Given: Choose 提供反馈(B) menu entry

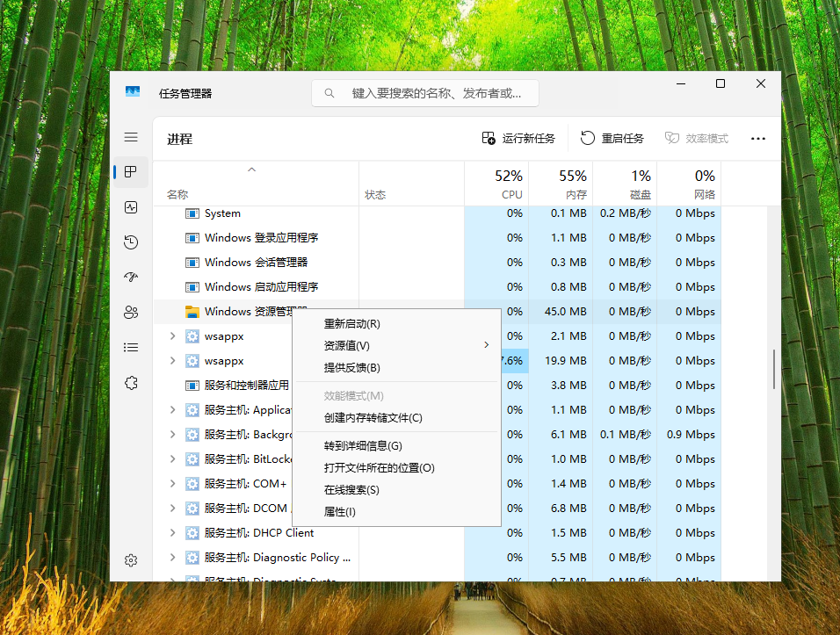Looking at the screenshot, I should click(x=396, y=368).
